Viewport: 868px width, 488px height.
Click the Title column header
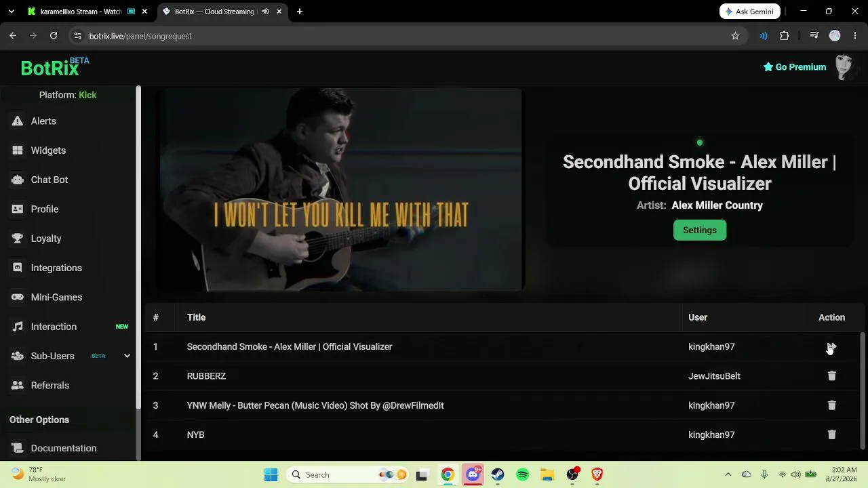196,317
